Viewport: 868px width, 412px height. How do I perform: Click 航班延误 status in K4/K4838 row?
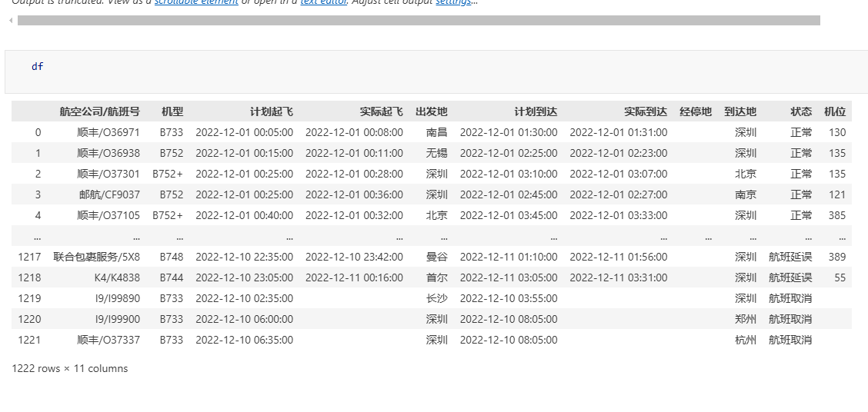point(790,277)
